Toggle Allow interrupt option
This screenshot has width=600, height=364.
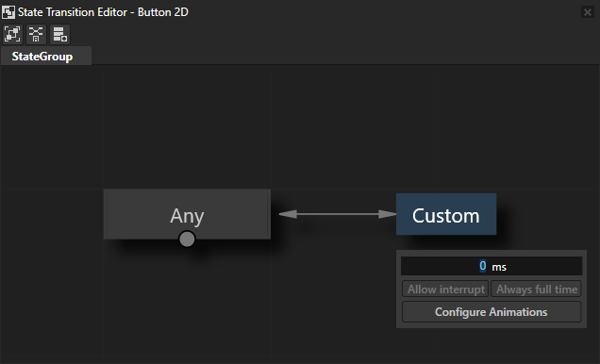(445, 290)
